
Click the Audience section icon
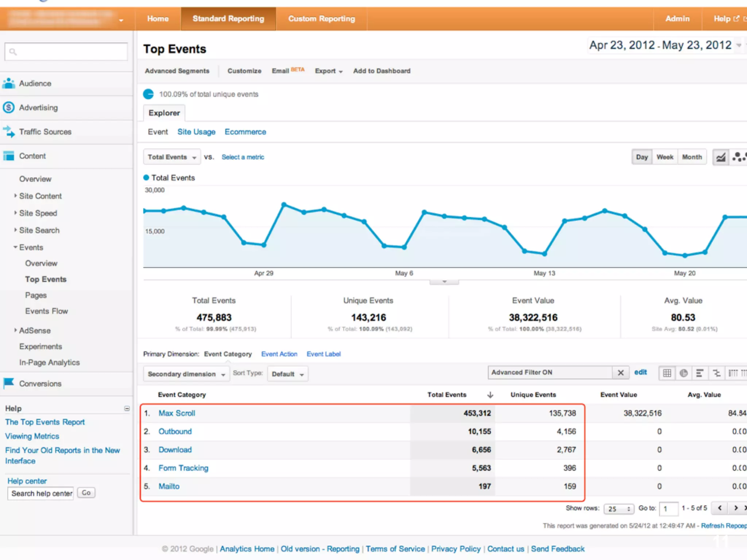point(9,83)
